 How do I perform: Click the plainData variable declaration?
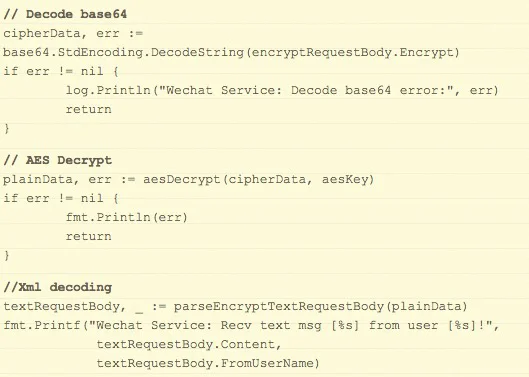(38, 179)
